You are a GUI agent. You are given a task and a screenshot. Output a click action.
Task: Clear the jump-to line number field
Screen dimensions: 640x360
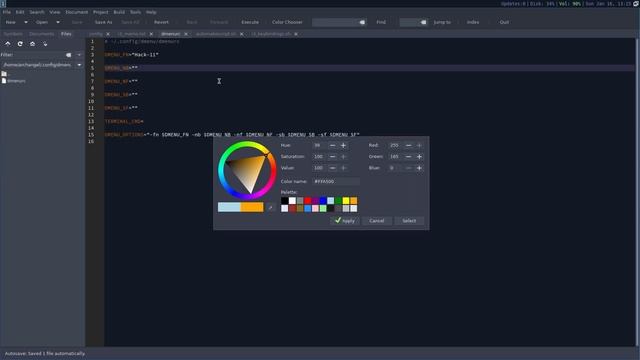pos(423,22)
